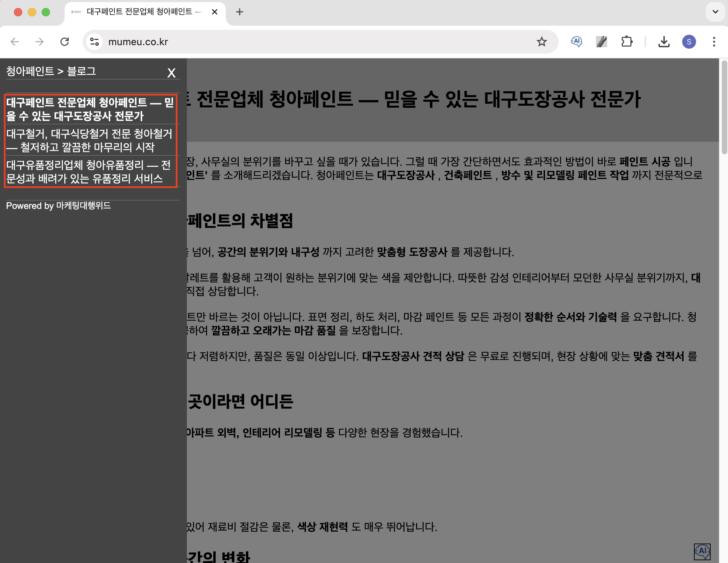Click the 마케팅대행위드 powered-by link
Image resolution: width=728 pixels, height=563 pixels.
coord(83,206)
